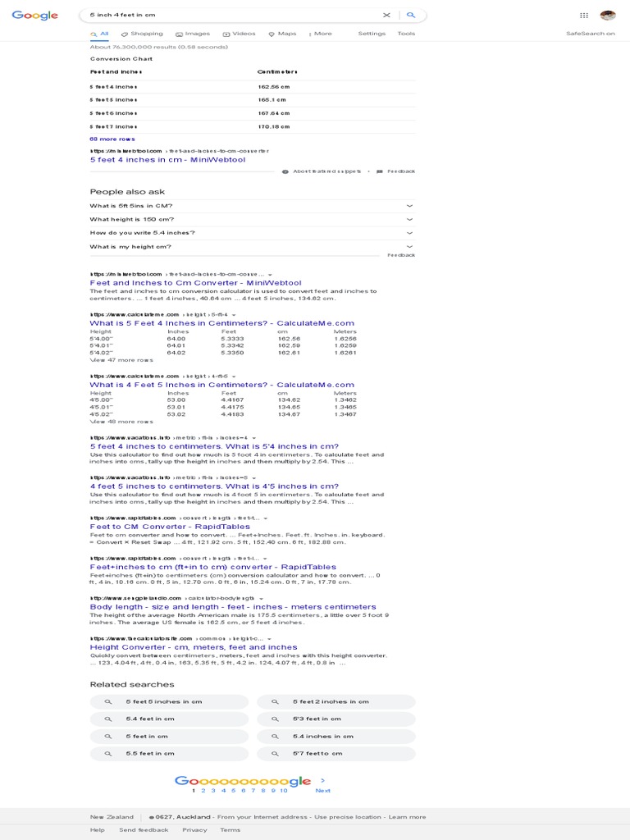Click 'View 47 more rows' link
The image size is (630, 840).
[121, 360]
